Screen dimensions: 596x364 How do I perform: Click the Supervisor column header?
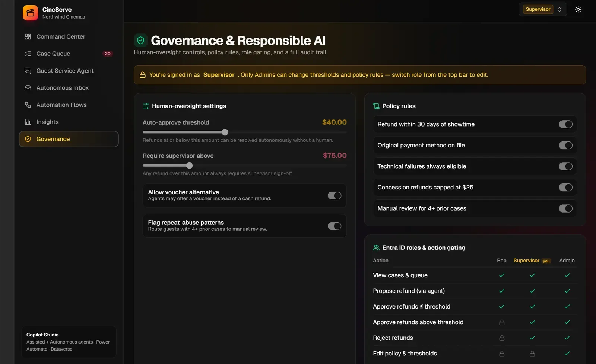point(526,261)
